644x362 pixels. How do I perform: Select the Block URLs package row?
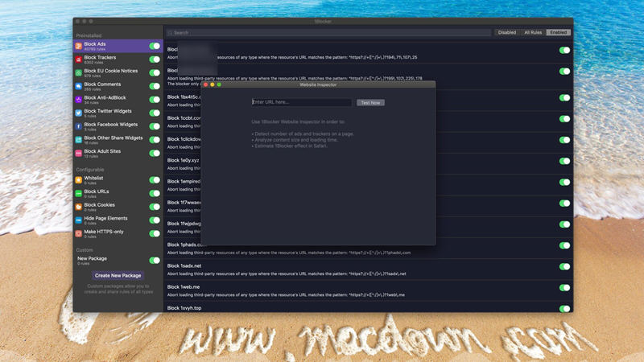click(118, 193)
